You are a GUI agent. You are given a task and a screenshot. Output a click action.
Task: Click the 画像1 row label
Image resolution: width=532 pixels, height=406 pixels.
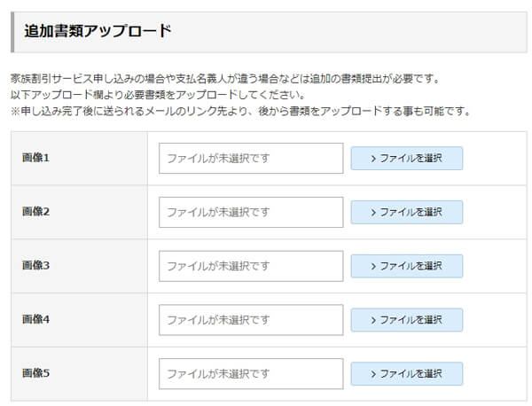[36, 158]
